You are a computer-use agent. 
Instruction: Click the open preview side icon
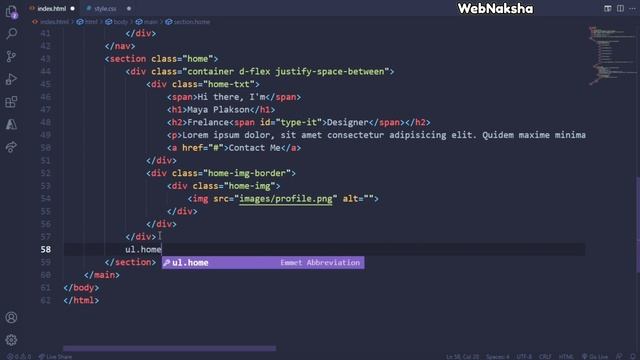click(x=608, y=8)
